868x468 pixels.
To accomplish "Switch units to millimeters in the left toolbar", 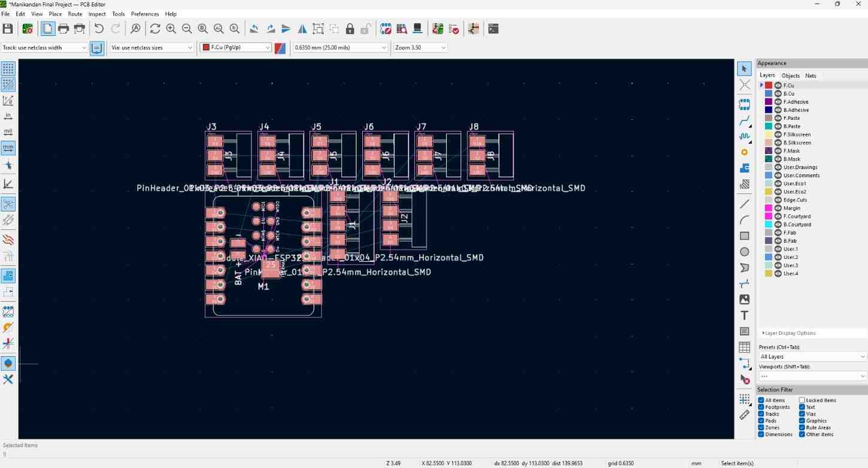I will click(x=8, y=147).
